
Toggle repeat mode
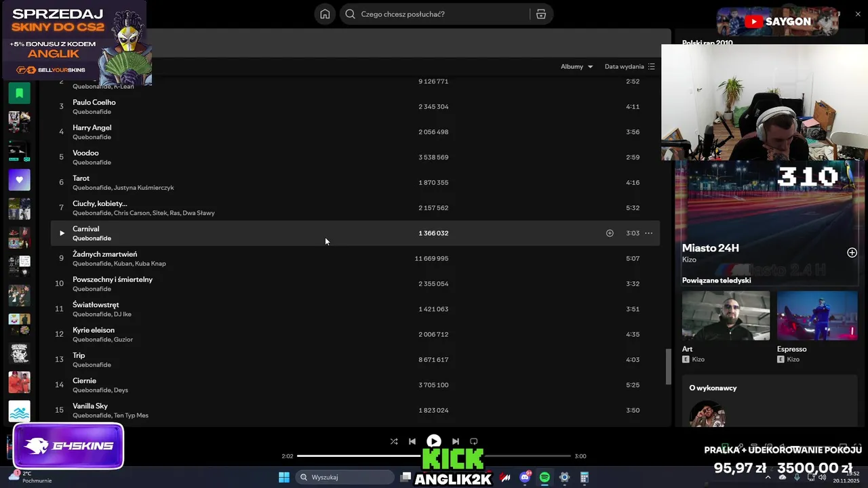474,441
